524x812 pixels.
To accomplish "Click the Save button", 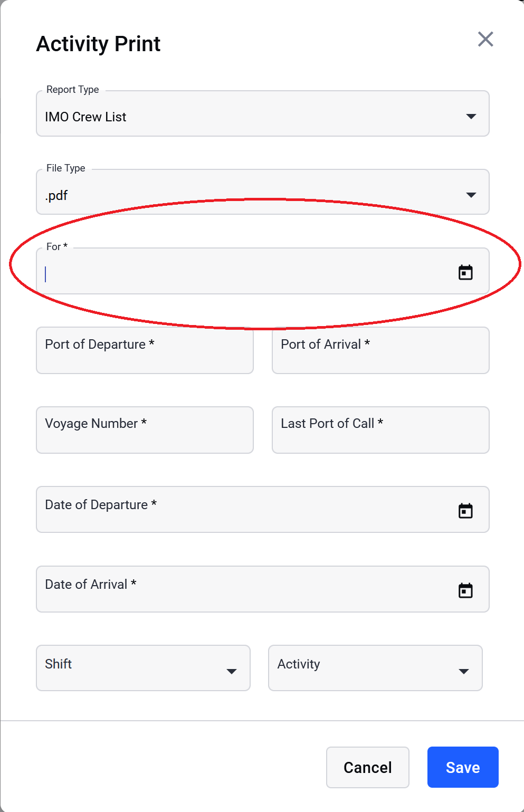I will tap(463, 767).
